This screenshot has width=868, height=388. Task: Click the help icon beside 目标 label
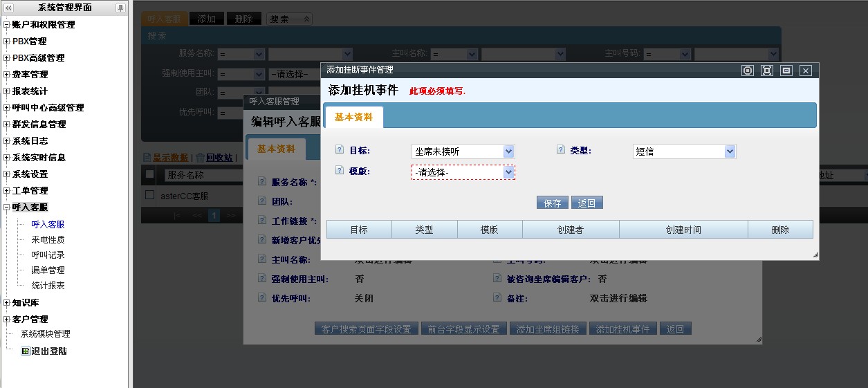point(340,150)
